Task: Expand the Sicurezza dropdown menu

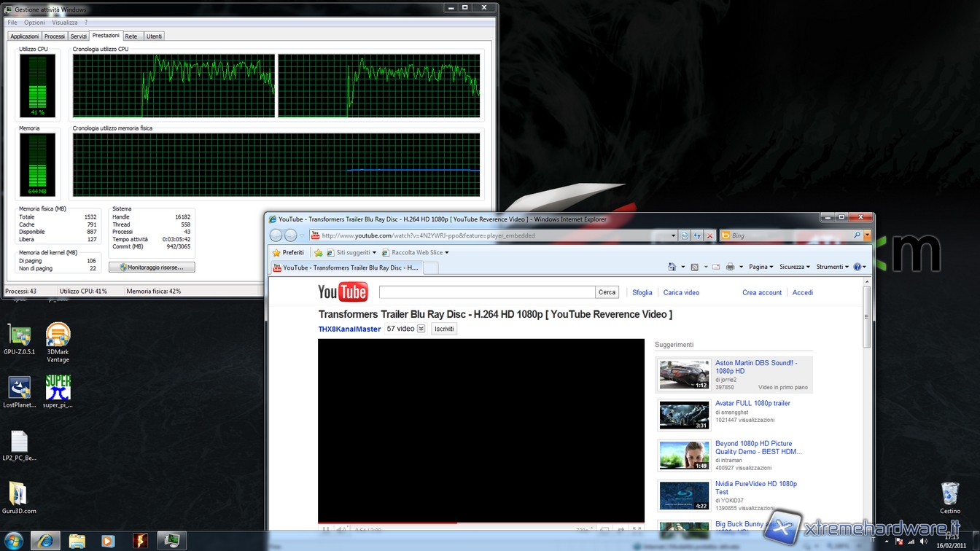Action: 795,267
